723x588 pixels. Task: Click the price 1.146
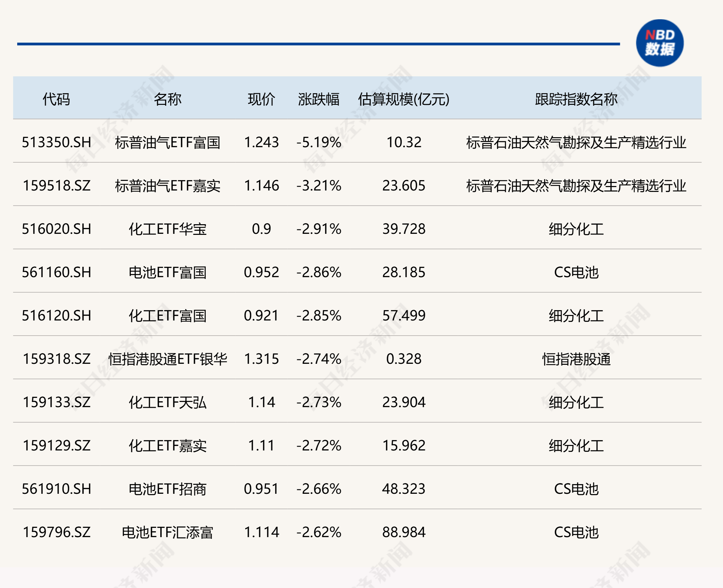(x=261, y=186)
